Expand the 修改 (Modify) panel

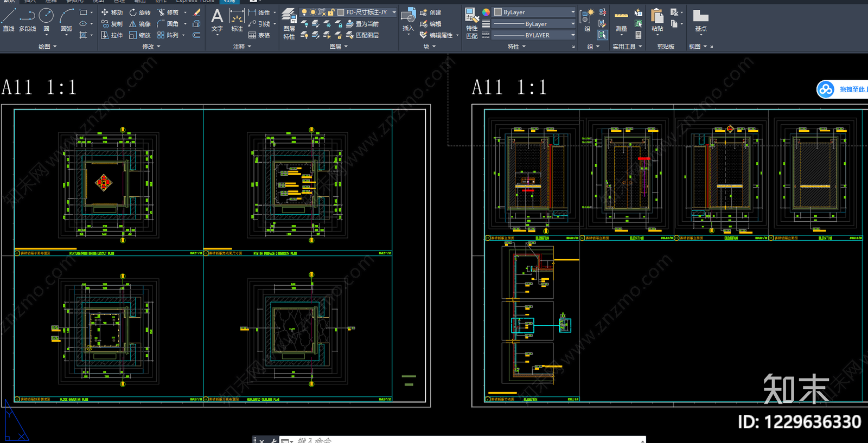point(151,47)
